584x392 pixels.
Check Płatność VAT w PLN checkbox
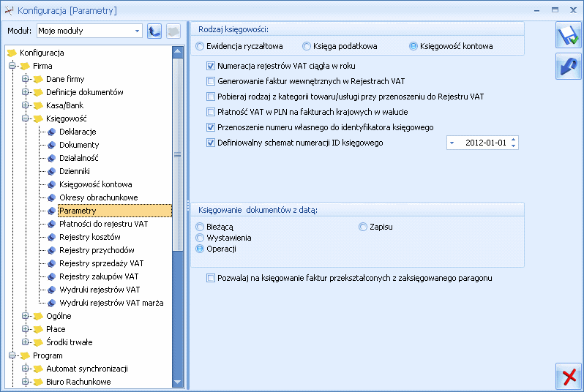point(211,112)
